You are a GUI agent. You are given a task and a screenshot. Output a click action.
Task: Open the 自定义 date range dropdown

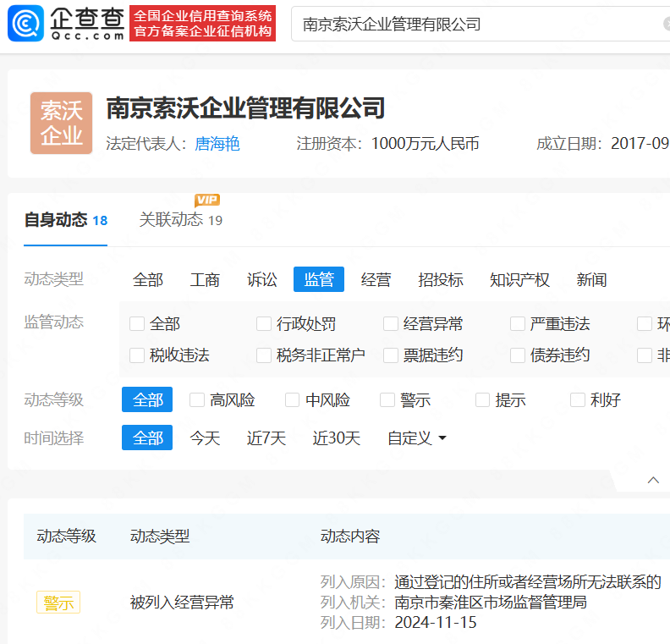tap(417, 438)
